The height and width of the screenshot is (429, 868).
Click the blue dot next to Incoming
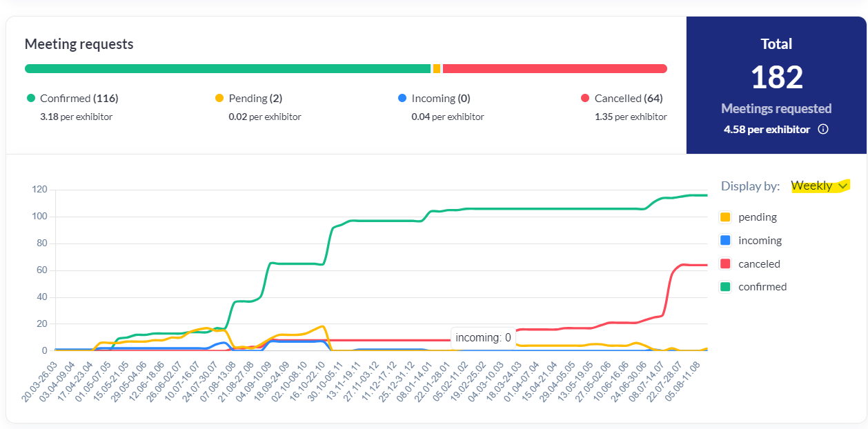[x=402, y=99]
